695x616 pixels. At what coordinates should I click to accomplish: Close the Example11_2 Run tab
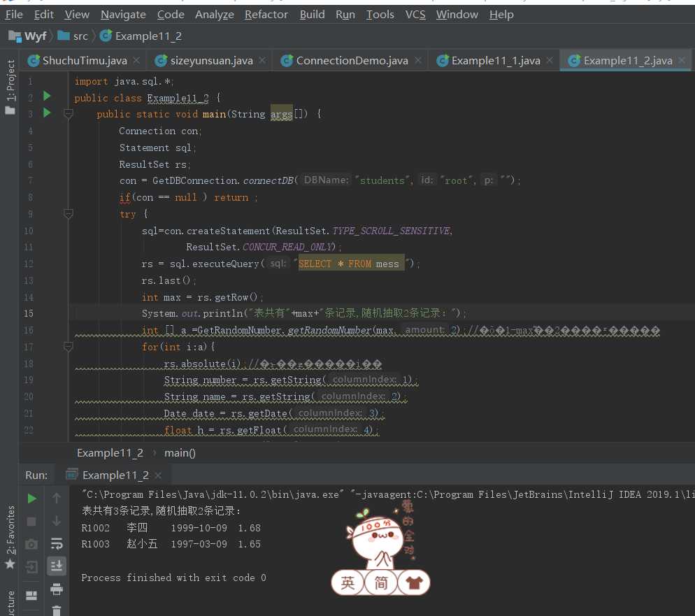pyautogui.click(x=158, y=475)
